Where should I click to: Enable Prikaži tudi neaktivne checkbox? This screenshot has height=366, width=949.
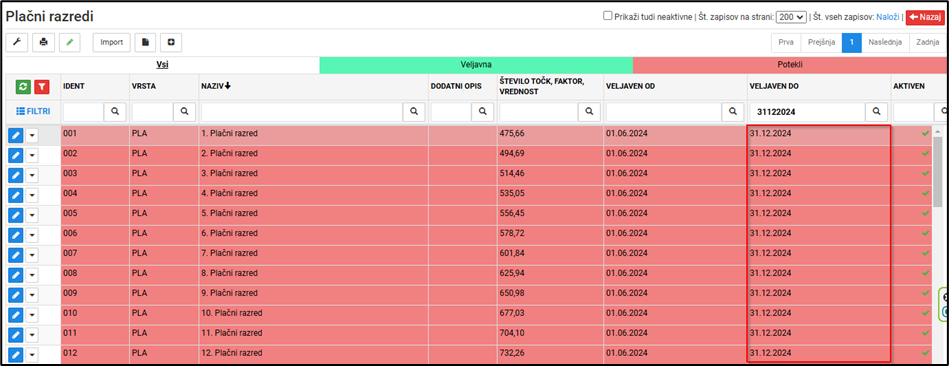click(607, 16)
